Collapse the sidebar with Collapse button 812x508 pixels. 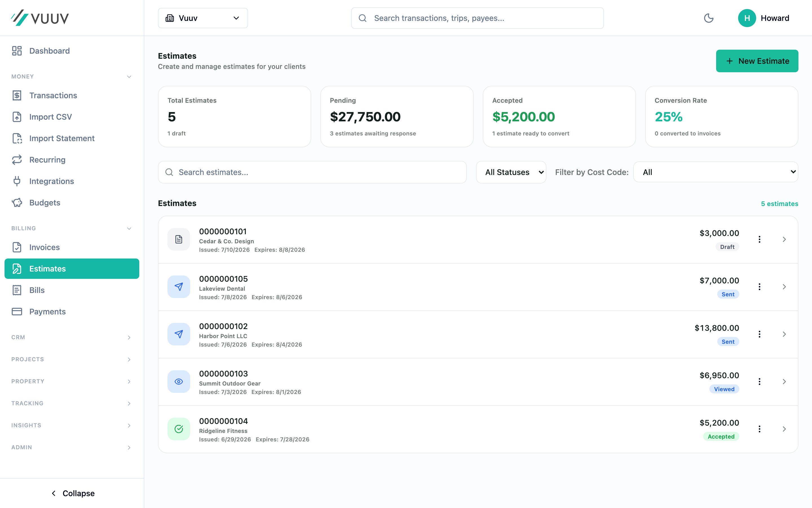pos(72,493)
